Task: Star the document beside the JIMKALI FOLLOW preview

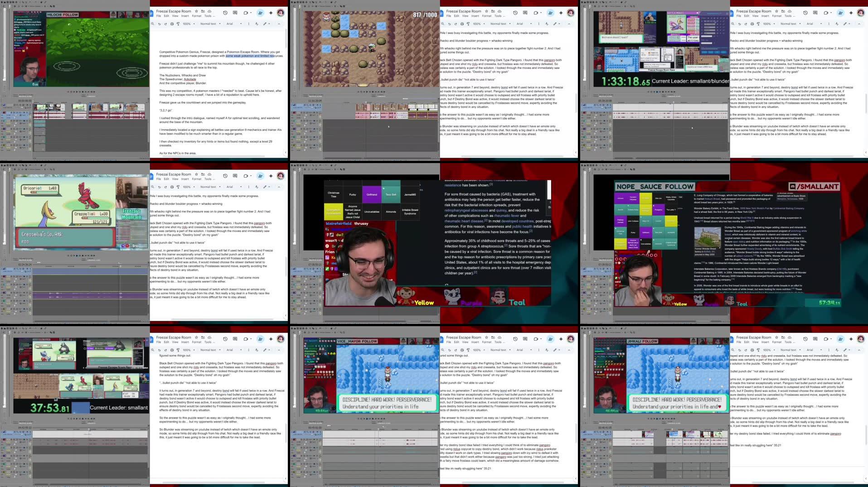Action: [776, 338]
